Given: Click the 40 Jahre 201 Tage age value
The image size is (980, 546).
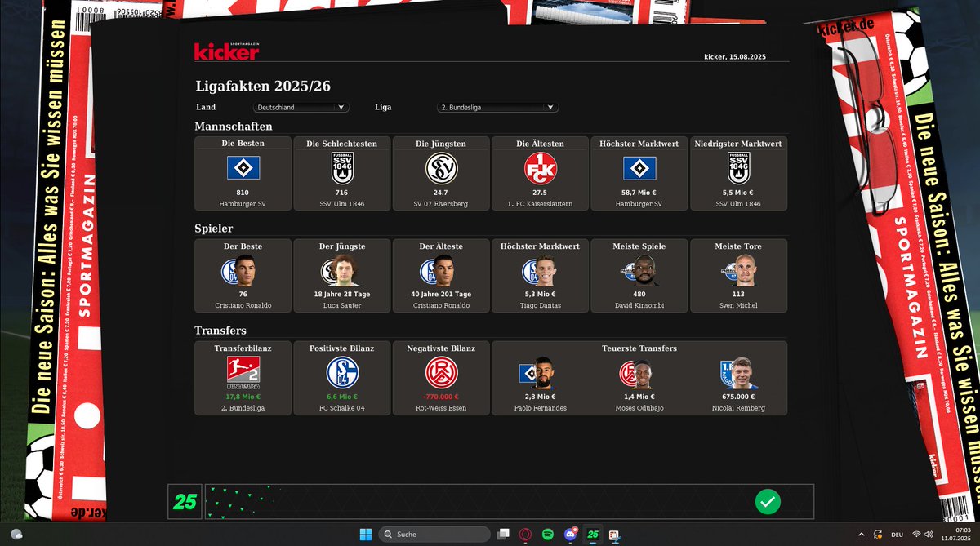Looking at the screenshot, I should [441, 295].
